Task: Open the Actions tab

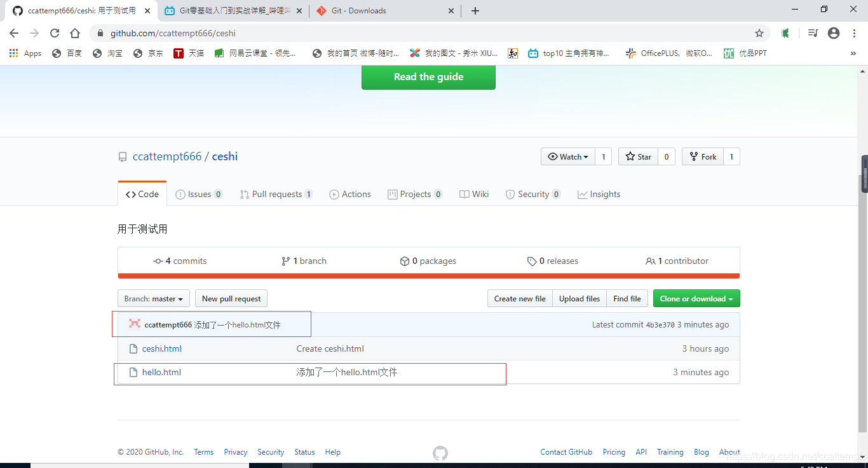Action: coord(350,194)
